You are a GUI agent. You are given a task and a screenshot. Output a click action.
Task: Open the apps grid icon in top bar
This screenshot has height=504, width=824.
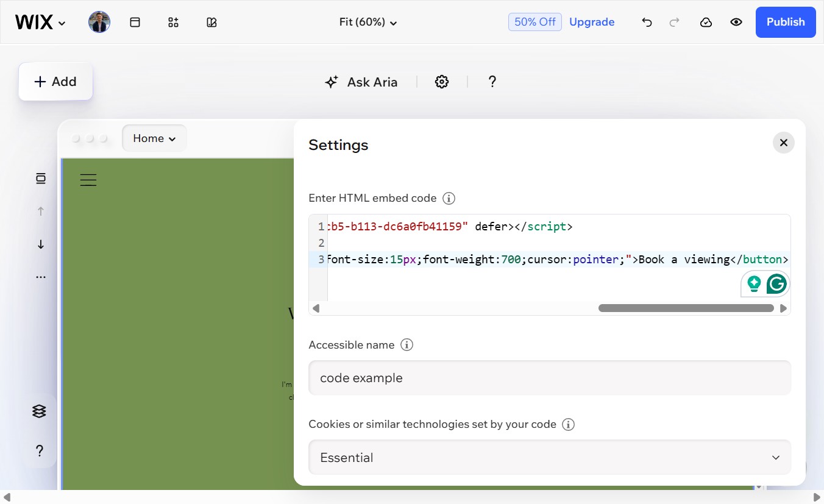173,22
